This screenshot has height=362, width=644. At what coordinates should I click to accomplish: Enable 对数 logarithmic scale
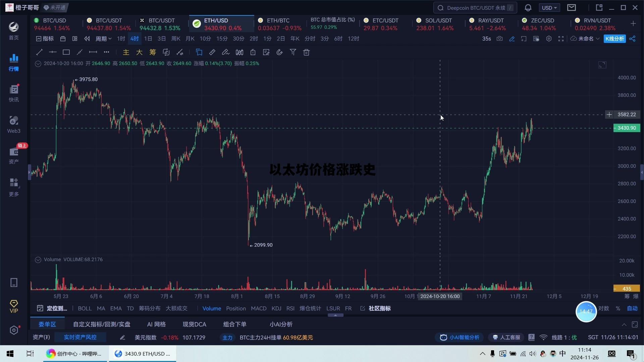tap(604, 309)
